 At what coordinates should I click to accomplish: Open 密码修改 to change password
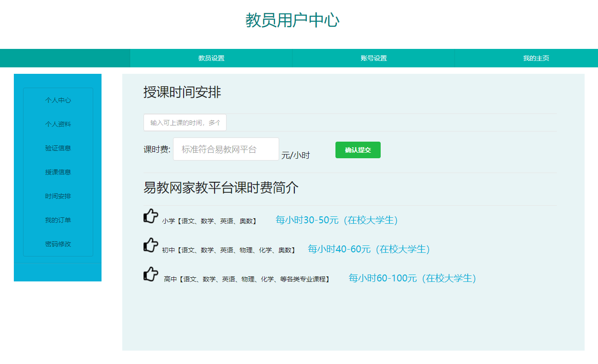57,244
